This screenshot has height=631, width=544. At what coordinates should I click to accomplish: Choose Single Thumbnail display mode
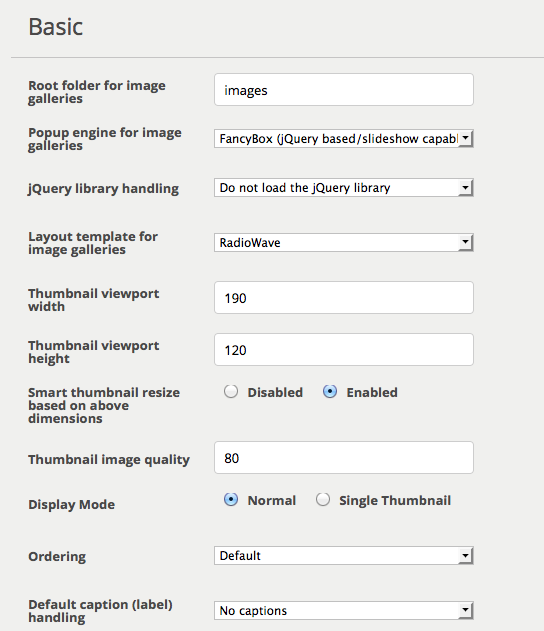click(x=323, y=500)
